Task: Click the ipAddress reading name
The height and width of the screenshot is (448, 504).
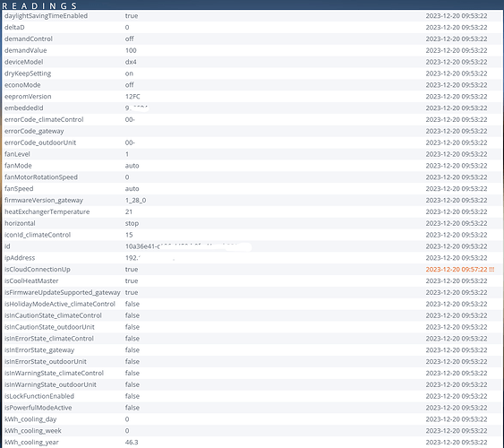Action: 20,258
